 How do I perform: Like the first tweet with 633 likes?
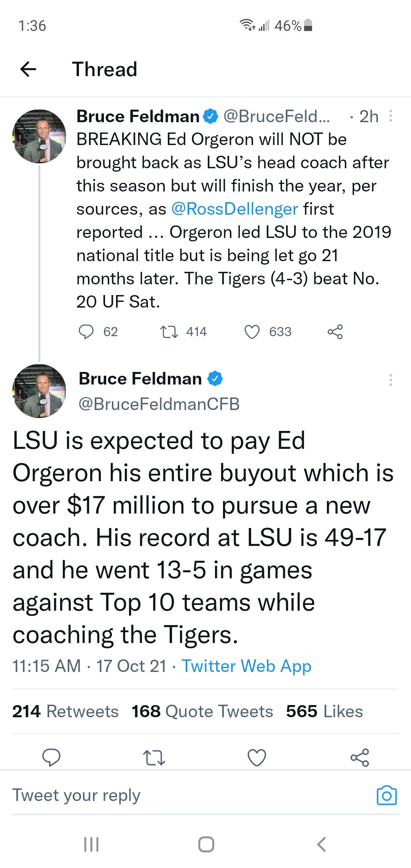[x=252, y=332]
